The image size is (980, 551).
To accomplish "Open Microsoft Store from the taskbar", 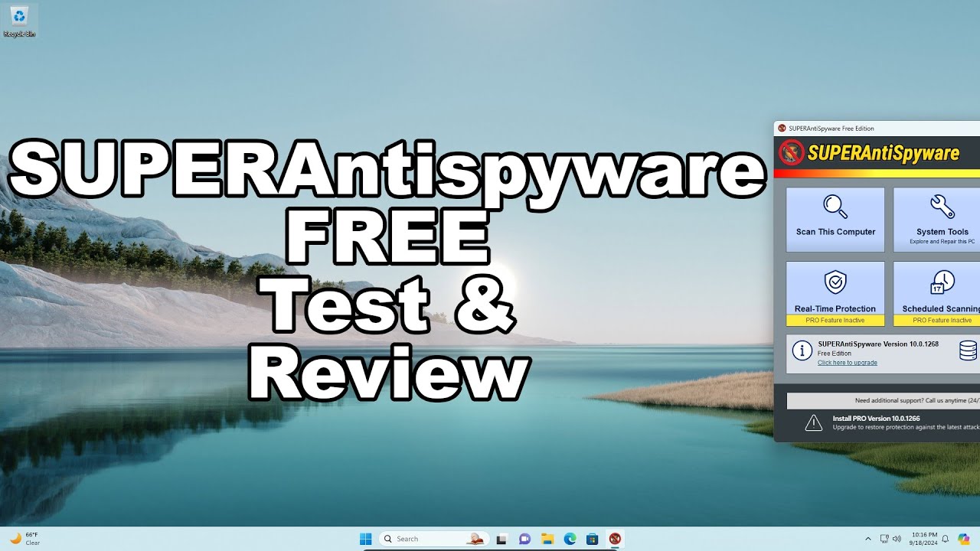I will [x=592, y=539].
